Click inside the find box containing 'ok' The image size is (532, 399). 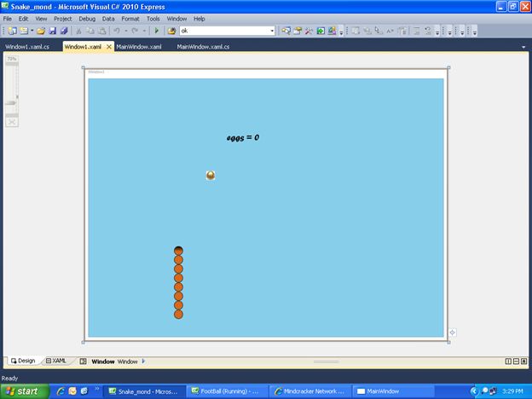point(224,31)
